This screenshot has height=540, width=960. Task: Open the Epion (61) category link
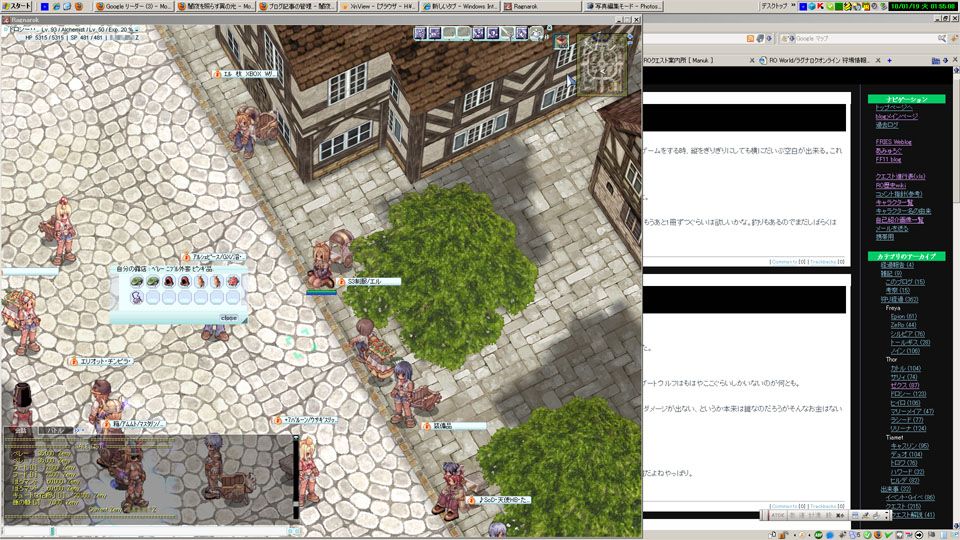tap(903, 317)
